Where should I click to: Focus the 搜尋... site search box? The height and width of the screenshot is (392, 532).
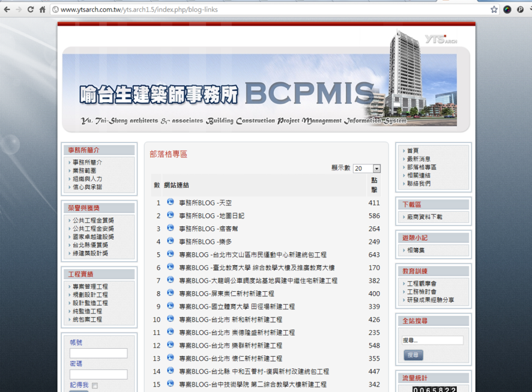pyautogui.click(x=432, y=340)
